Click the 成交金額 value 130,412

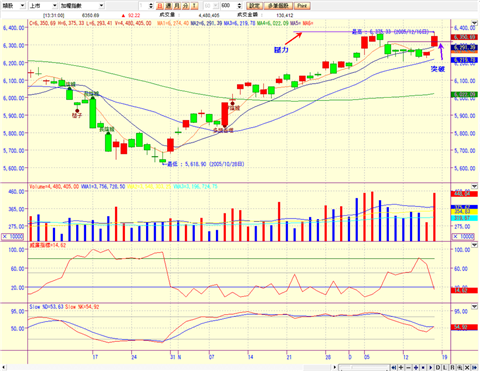[x=285, y=15]
